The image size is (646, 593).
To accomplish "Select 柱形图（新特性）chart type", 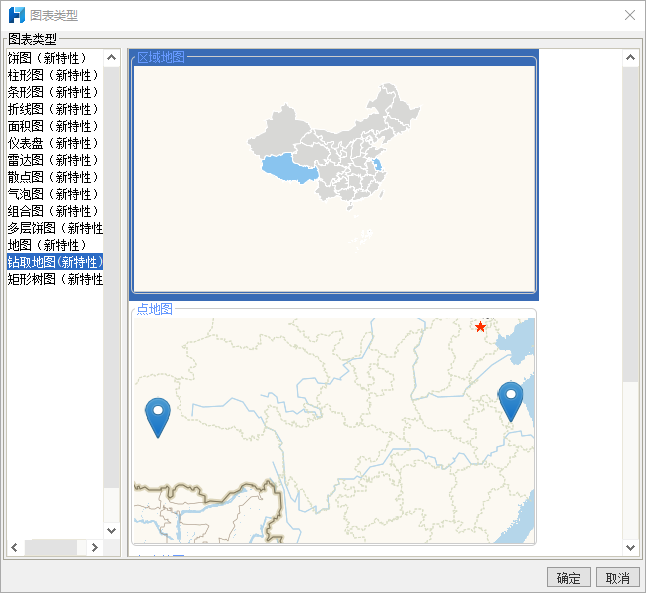I will [55, 75].
